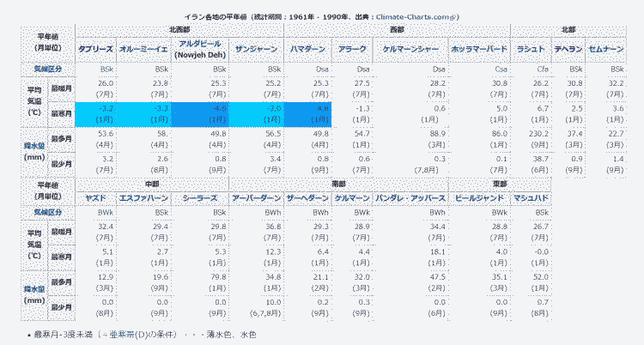This screenshot has width=644, height=345.
Task: Click the ヤズド city link
Action: tap(94, 197)
